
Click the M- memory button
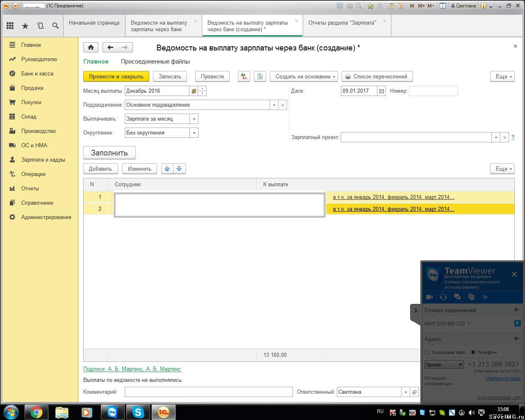[x=431, y=6]
